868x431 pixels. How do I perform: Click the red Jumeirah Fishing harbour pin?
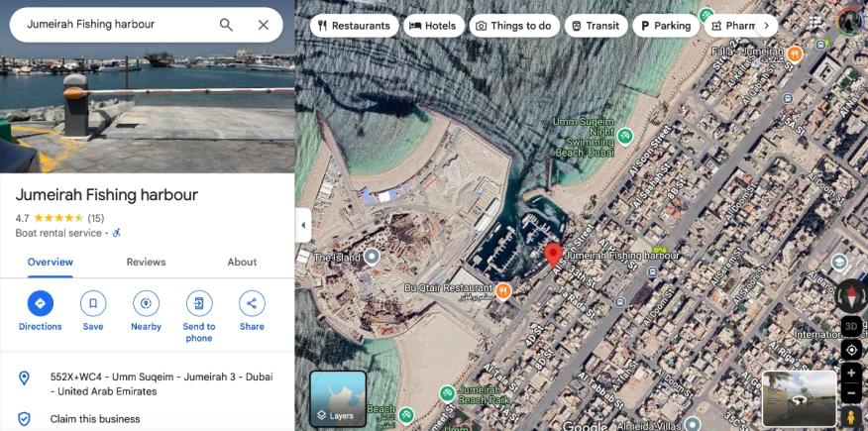tap(553, 255)
